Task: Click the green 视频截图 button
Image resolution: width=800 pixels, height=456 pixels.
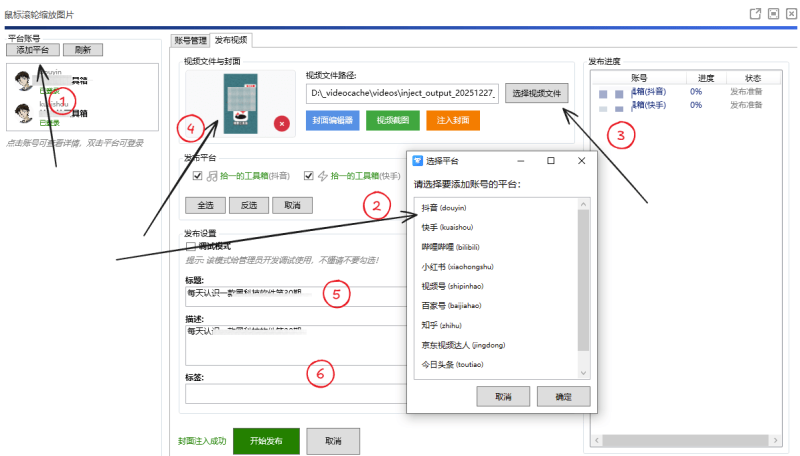Action: pyautogui.click(x=393, y=120)
